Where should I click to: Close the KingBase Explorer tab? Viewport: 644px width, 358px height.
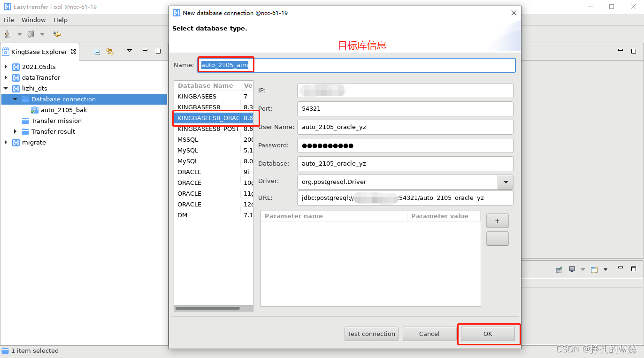[73, 52]
